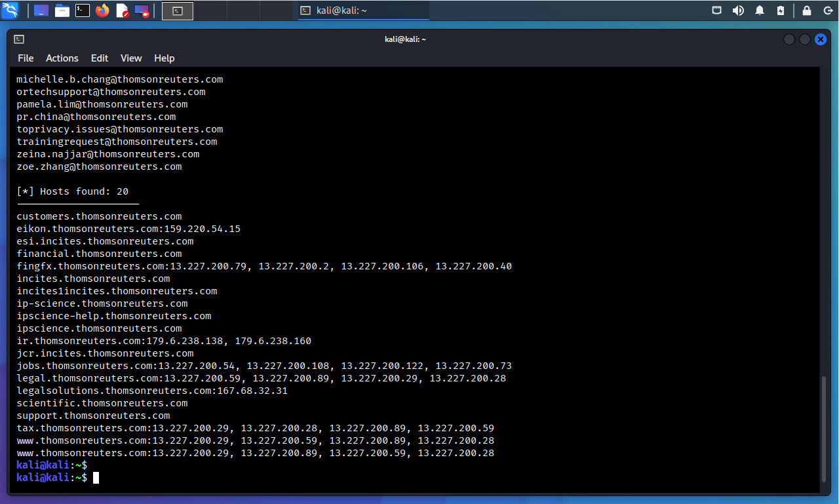Click the wired network status icon
Image resolution: width=839 pixels, height=504 pixels.
point(717,10)
